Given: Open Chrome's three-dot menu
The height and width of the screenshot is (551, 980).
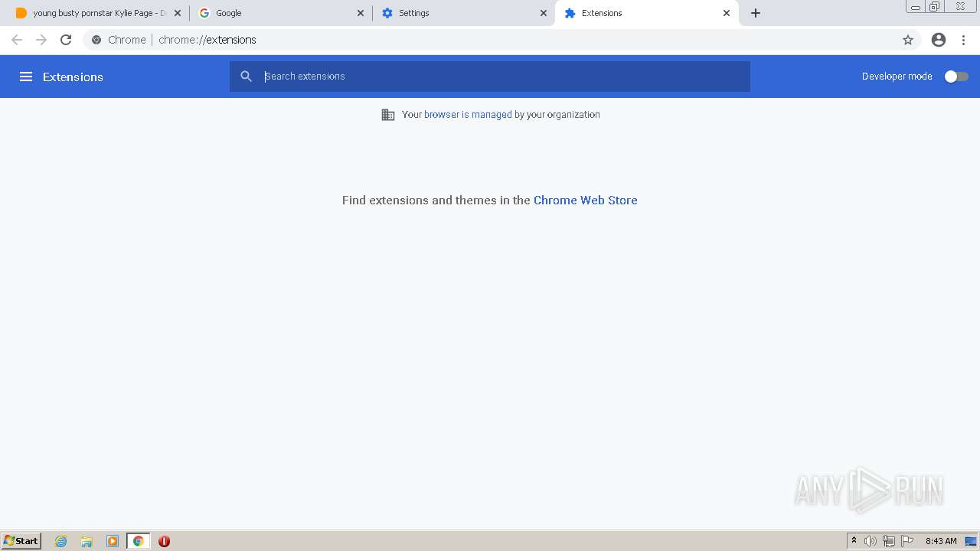Looking at the screenshot, I should (x=964, y=40).
